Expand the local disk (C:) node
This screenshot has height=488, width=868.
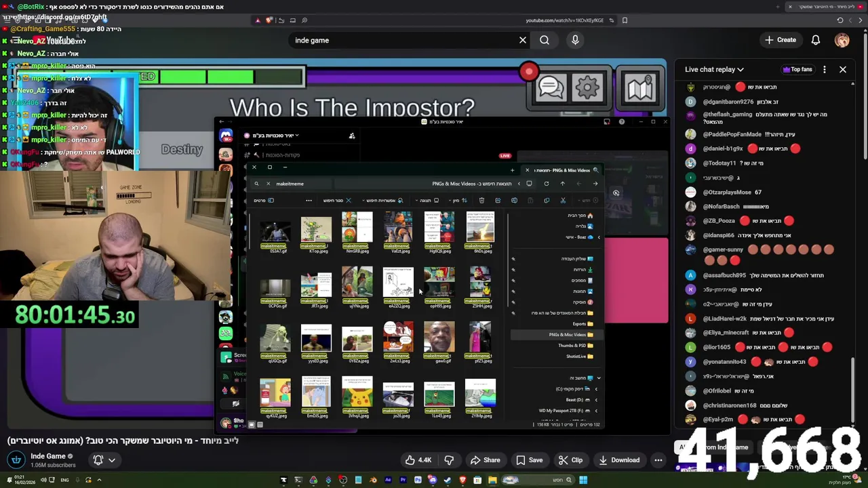pos(596,389)
